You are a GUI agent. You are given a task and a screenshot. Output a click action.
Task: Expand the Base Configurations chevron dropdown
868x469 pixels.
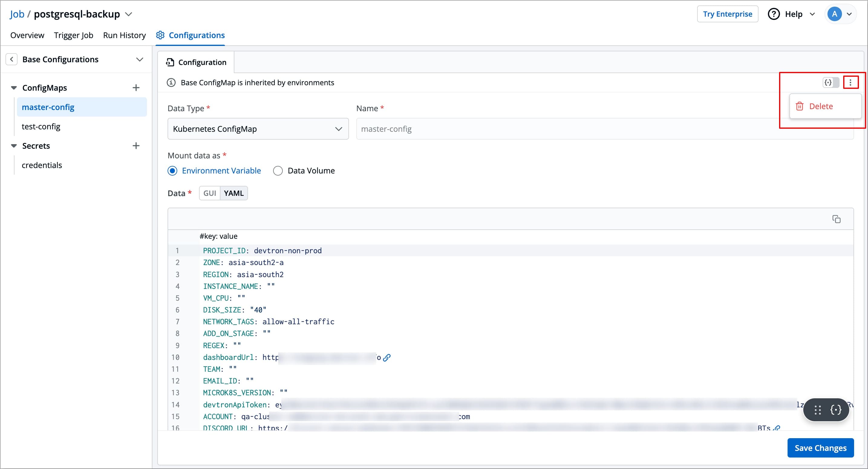coord(139,60)
